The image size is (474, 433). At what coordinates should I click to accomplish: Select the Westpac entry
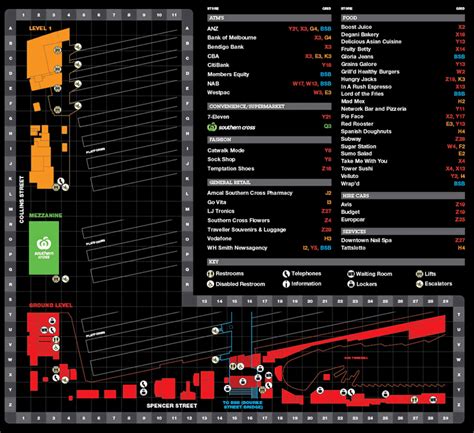pos(269,93)
